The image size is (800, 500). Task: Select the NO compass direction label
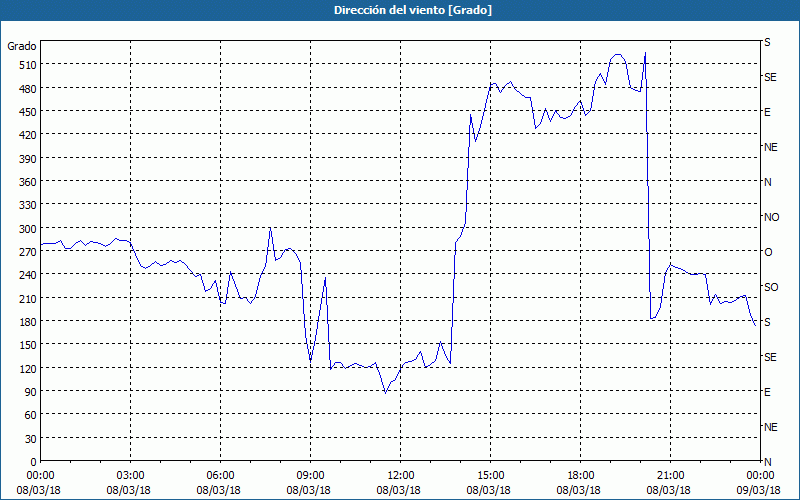[772, 217]
